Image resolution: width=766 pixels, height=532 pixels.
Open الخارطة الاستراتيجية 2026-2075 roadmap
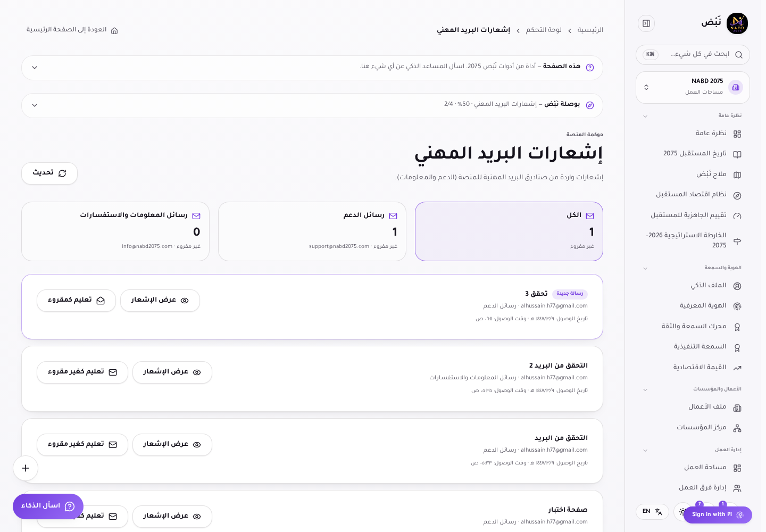click(693, 240)
